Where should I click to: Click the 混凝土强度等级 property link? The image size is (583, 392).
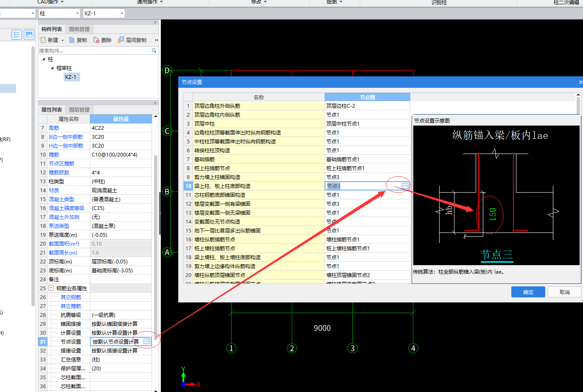67,208
